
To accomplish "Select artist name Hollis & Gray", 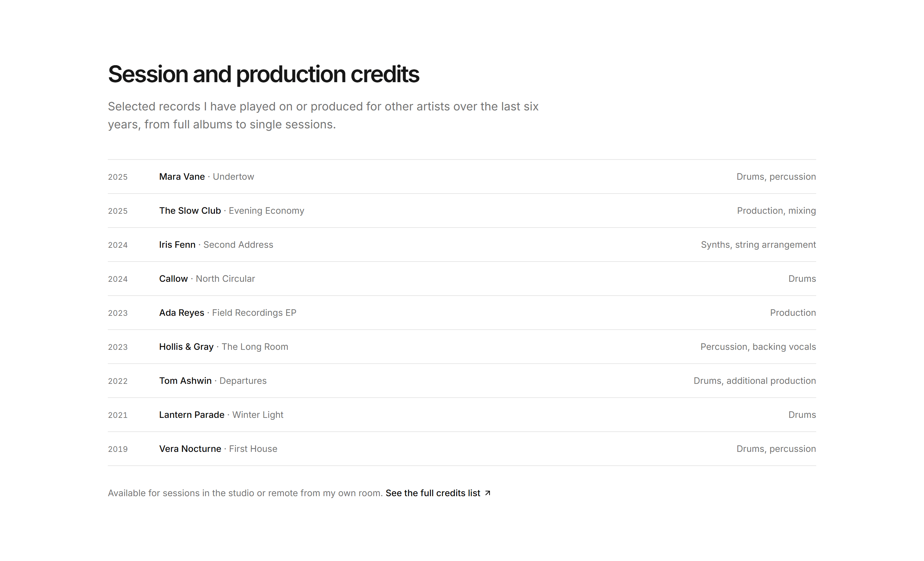I will (186, 347).
